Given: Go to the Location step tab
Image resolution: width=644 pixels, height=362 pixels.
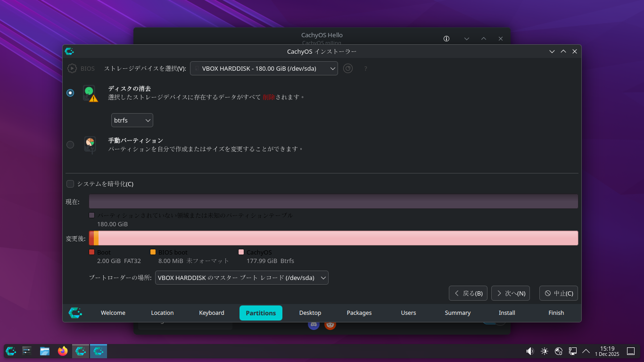Looking at the screenshot, I should pos(162,313).
